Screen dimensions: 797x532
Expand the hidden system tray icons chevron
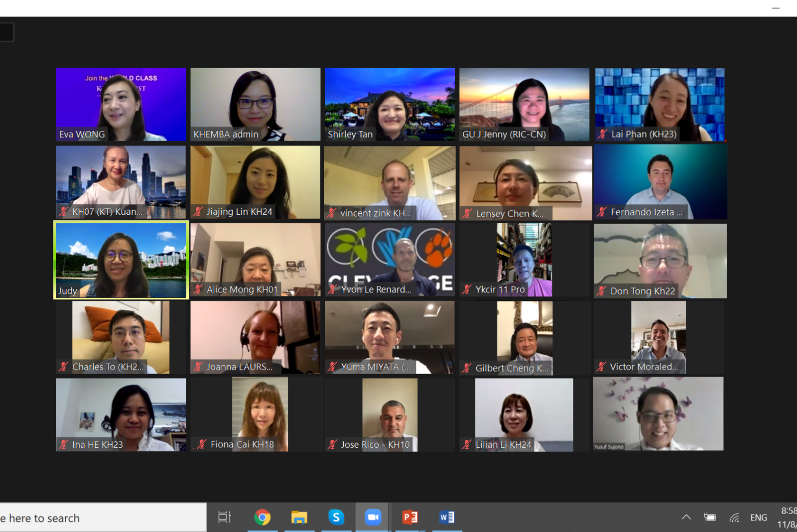coord(686,518)
